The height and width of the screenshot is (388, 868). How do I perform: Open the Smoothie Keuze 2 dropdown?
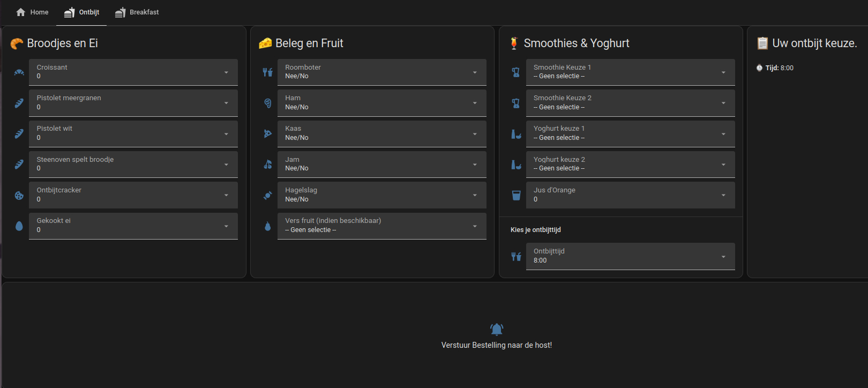coord(631,103)
